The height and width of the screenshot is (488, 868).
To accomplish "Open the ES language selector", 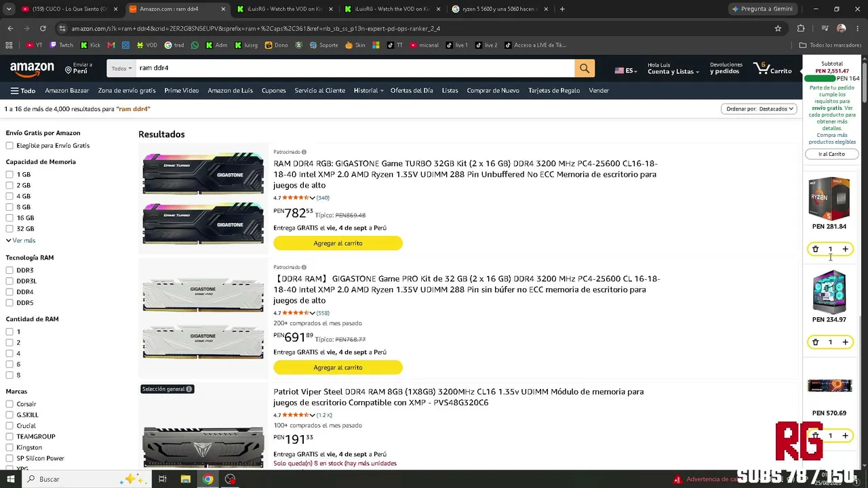I will pyautogui.click(x=627, y=70).
